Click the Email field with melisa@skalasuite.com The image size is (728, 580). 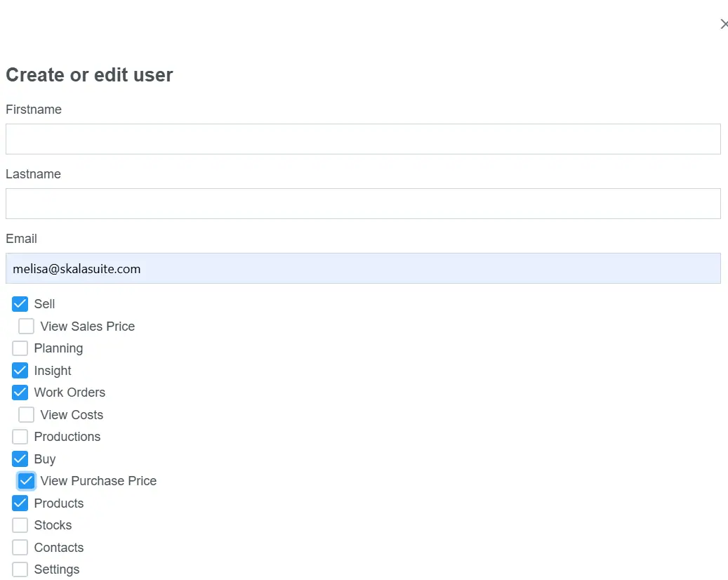(x=363, y=268)
